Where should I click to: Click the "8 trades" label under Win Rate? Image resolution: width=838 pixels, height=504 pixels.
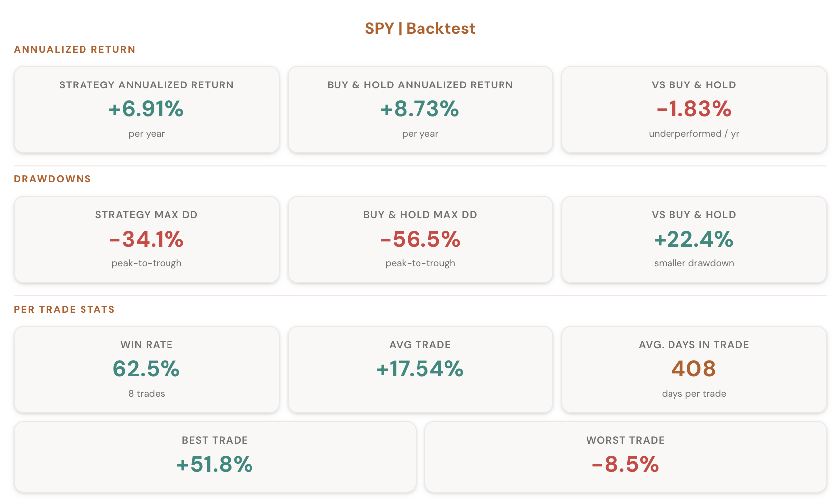click(x=147, y=393)
